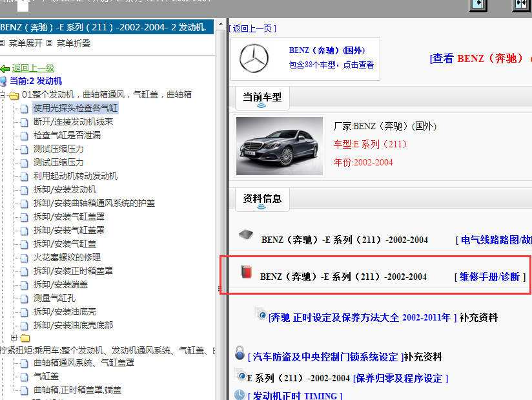Click the document icon before 奔驰 正时设定
Image resolution: width=532 pixels, height=400 pixels.
coord(261,314)
